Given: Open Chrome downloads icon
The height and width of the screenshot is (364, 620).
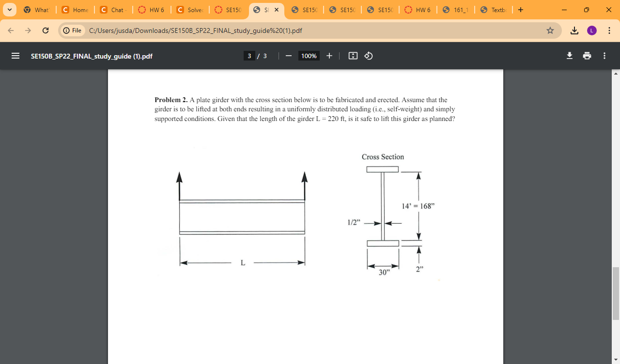Looking at the screenshot, I should click(x=574, y=30).
